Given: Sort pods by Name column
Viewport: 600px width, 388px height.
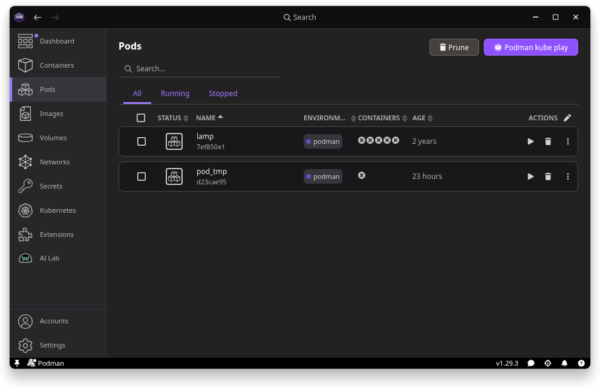Looking at the screenshot, I should click(x=209, y=118).
